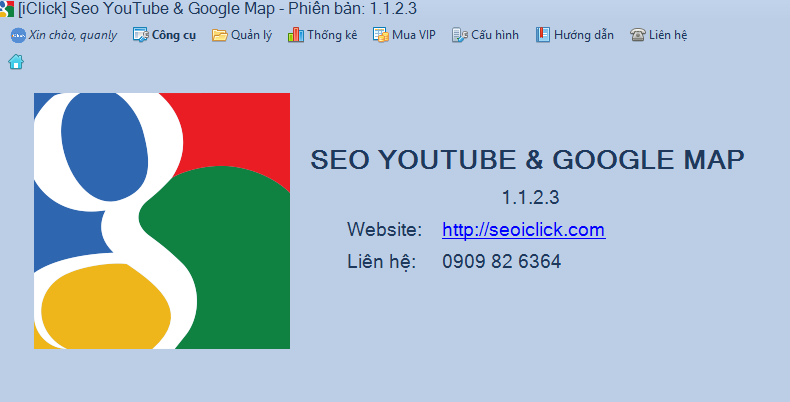The width and height of the screenshot is (790, 402).
Task: Click the Xin chào, quanly greeting
Action: (73, 35)
